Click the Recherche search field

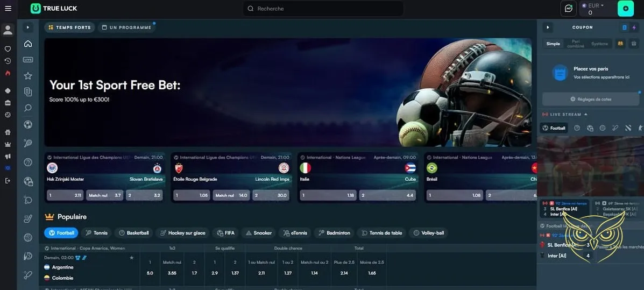pyautogui.click(x=323, y=9)
